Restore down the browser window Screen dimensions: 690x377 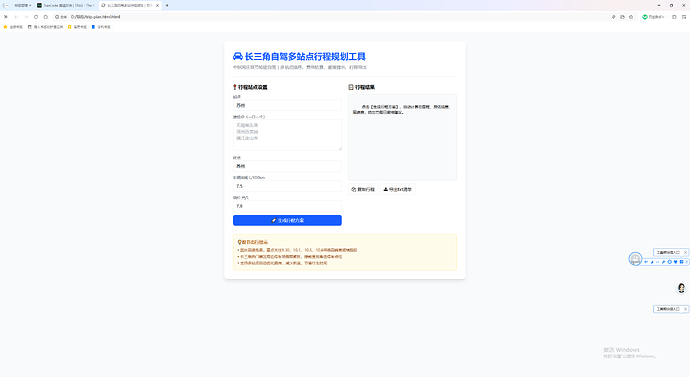click(671, 5)
